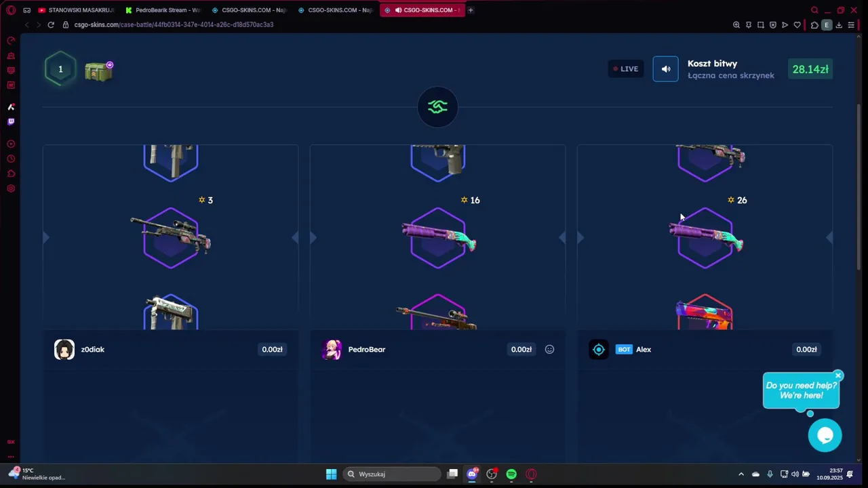Viewport: 868px width, 488px height.
Task: Open sidebar settings gear icon
Action: 11,188
